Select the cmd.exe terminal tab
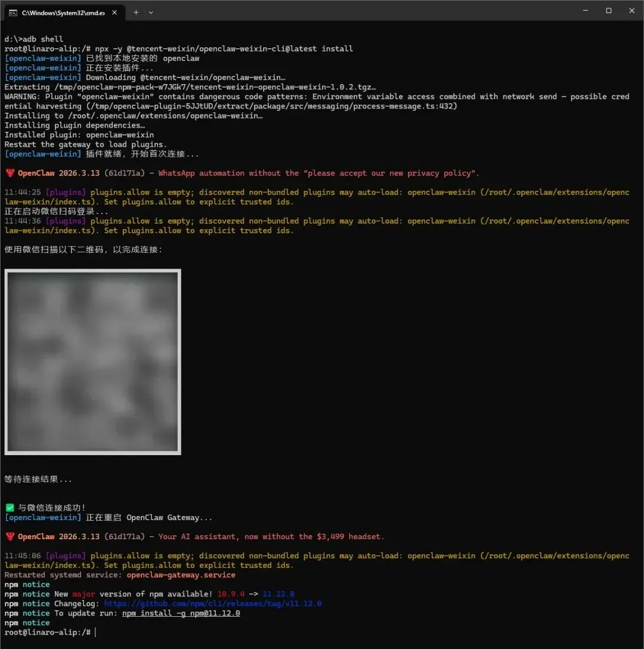The image size is (644, 649). 64,13
